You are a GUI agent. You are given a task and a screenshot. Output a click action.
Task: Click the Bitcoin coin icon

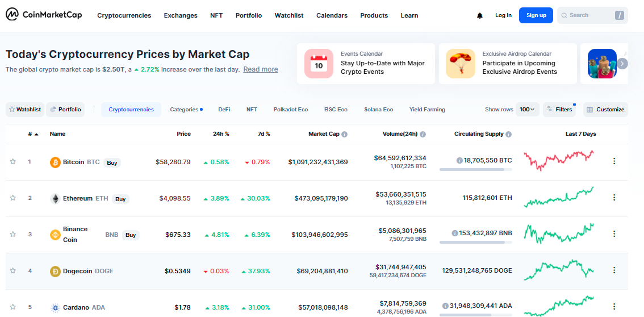click(55, 162)
